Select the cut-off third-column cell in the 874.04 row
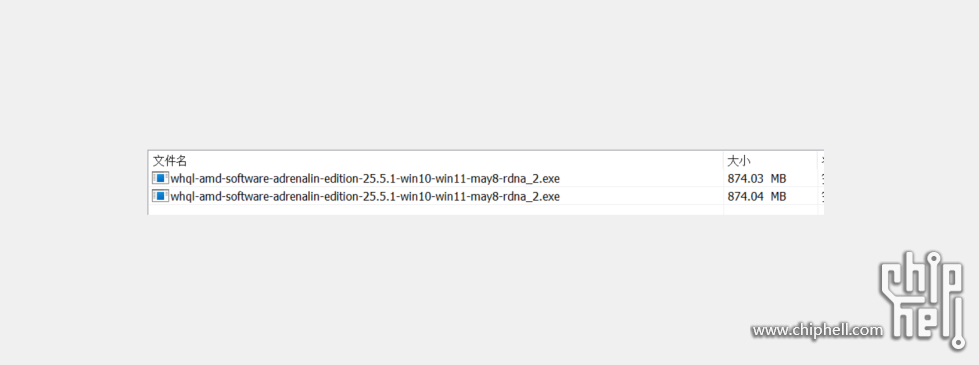The height and width of the screenshot is (365, 979). pyautogui.click(x=822, y=197)
